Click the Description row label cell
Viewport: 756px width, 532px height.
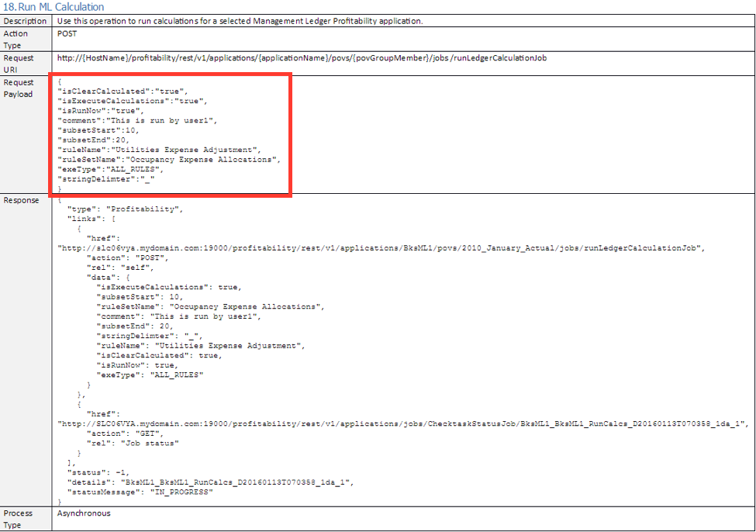[x=26, y=21]
